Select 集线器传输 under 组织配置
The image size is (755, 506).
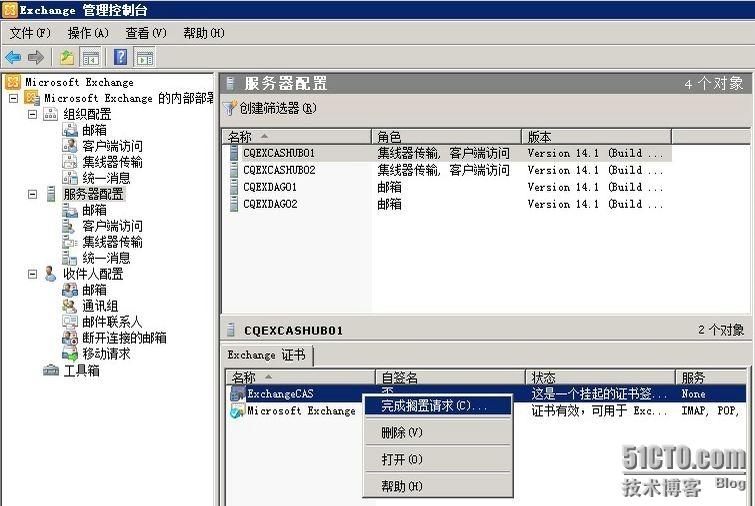112,162
